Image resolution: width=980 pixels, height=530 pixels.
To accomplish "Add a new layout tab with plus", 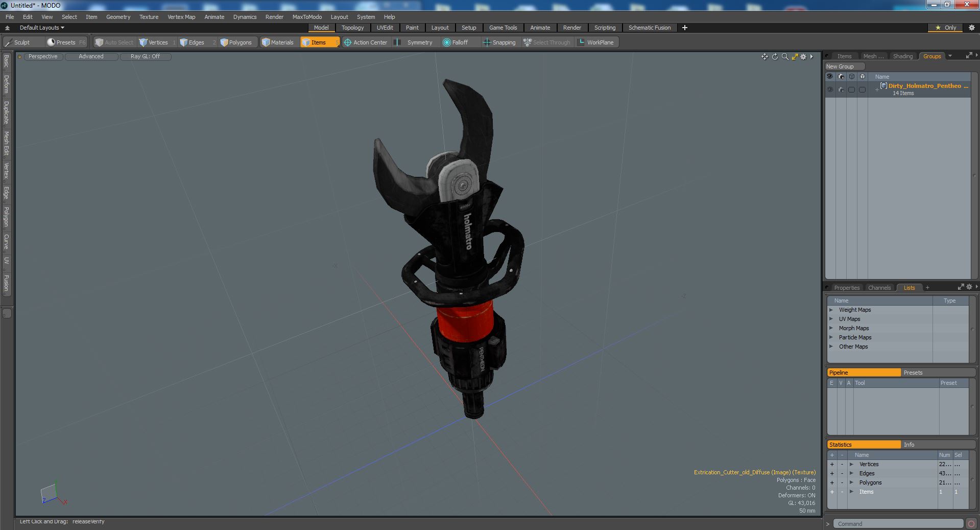I will click(x=685, y=28).
